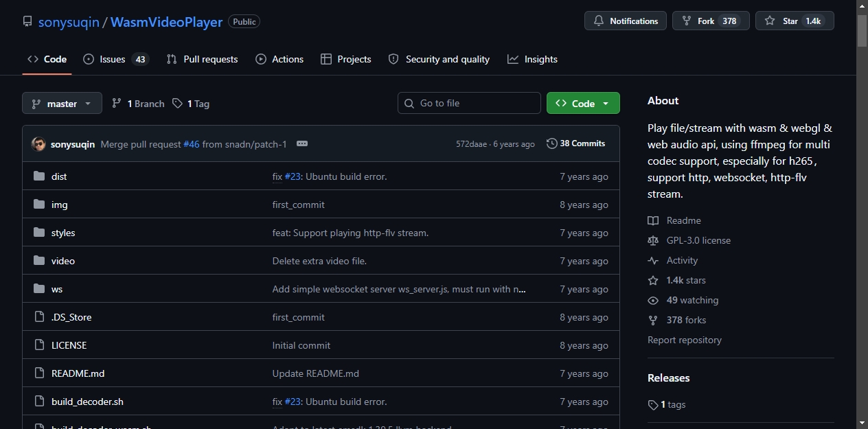Click the bell icon in Notifications button
868x429 pixels.
pyautogui.click(x=599, y=21)
